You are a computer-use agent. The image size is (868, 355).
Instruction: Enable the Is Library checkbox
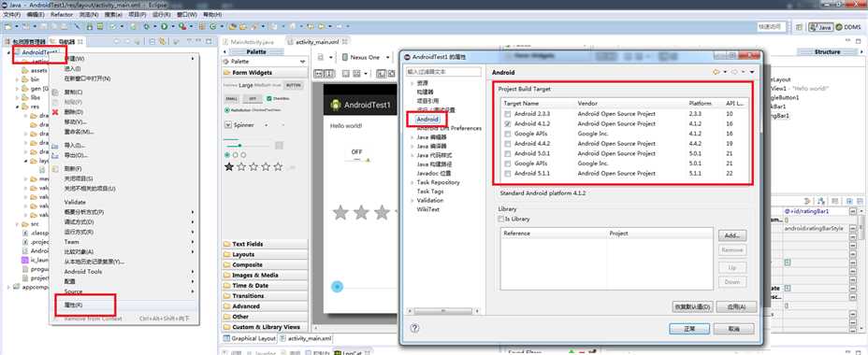(x=501, y=219)
